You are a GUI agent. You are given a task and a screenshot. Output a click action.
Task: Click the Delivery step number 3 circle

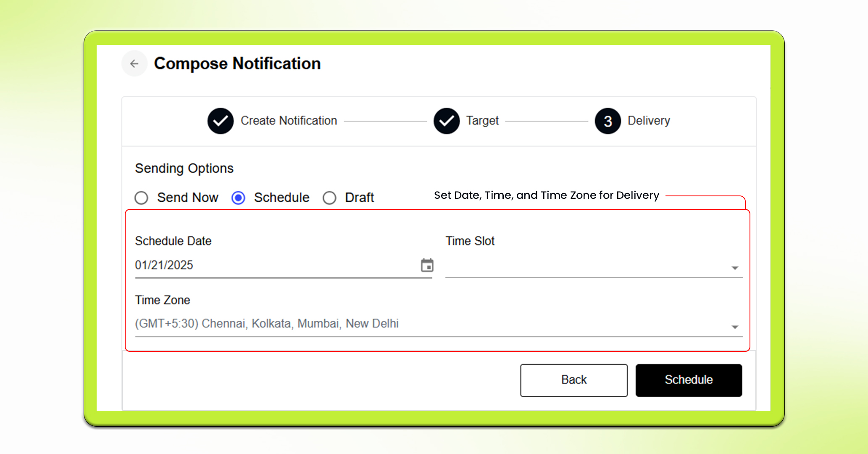pyautogui.click(x=607, y=121)
